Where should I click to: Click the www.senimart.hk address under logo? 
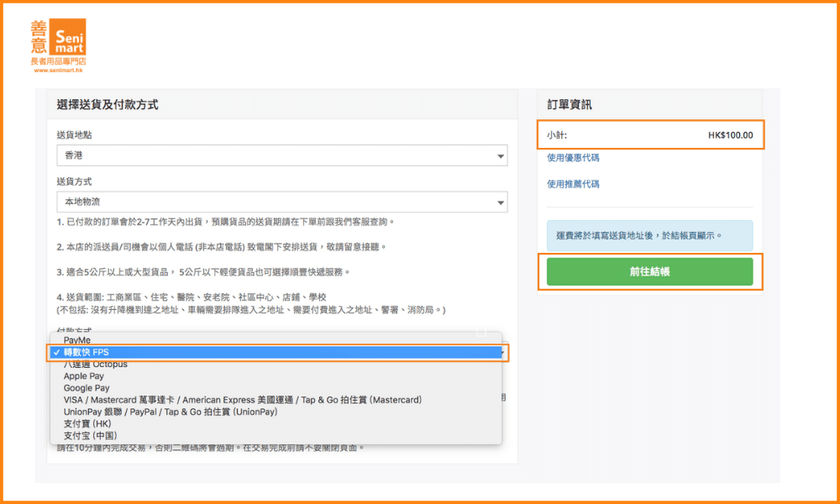(58, 71)
